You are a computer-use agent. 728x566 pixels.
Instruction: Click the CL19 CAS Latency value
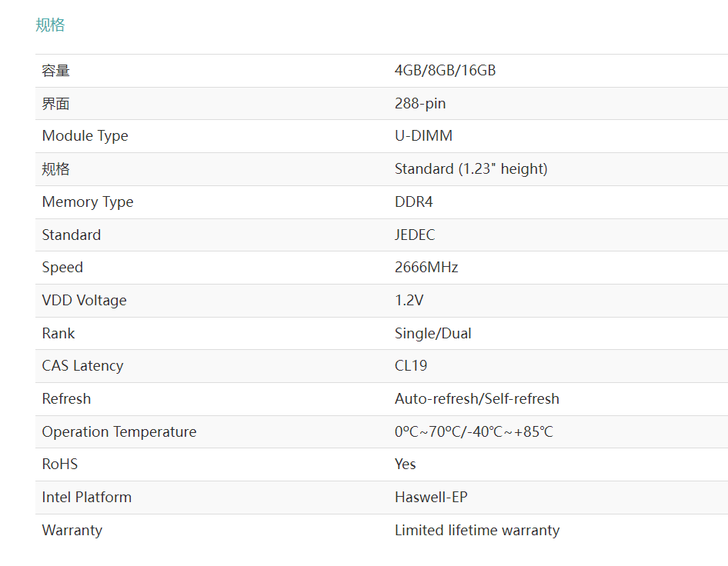click(411, 366)
